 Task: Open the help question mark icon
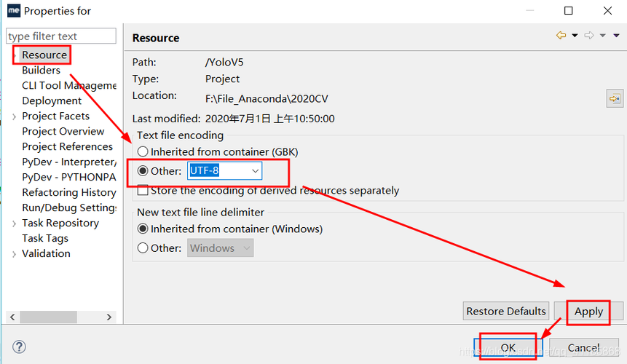(x=20, y=347)
